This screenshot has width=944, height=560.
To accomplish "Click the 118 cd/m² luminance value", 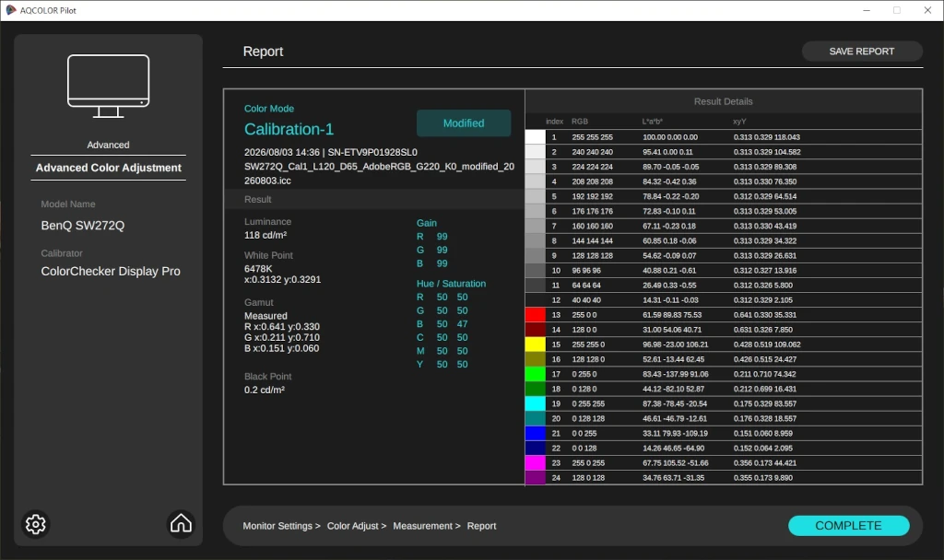I will point(265,235).
